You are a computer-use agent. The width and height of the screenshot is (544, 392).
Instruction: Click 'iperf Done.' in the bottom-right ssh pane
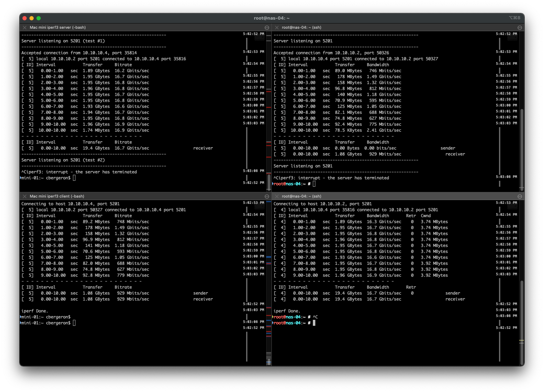(287, 311)
